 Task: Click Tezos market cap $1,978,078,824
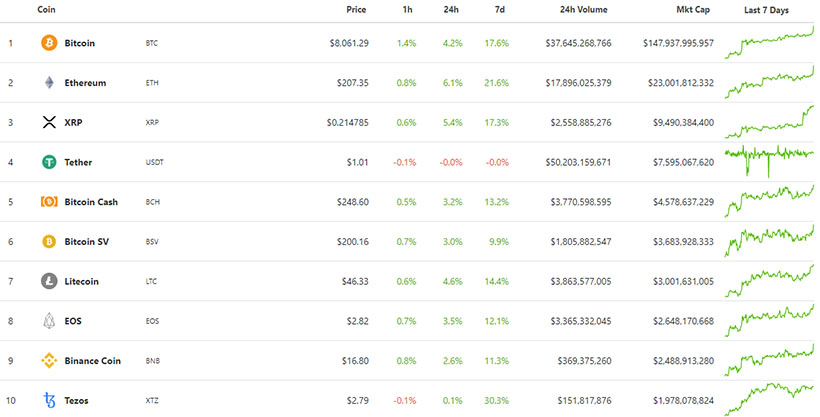pyautogui.click(x=684, y=401)
